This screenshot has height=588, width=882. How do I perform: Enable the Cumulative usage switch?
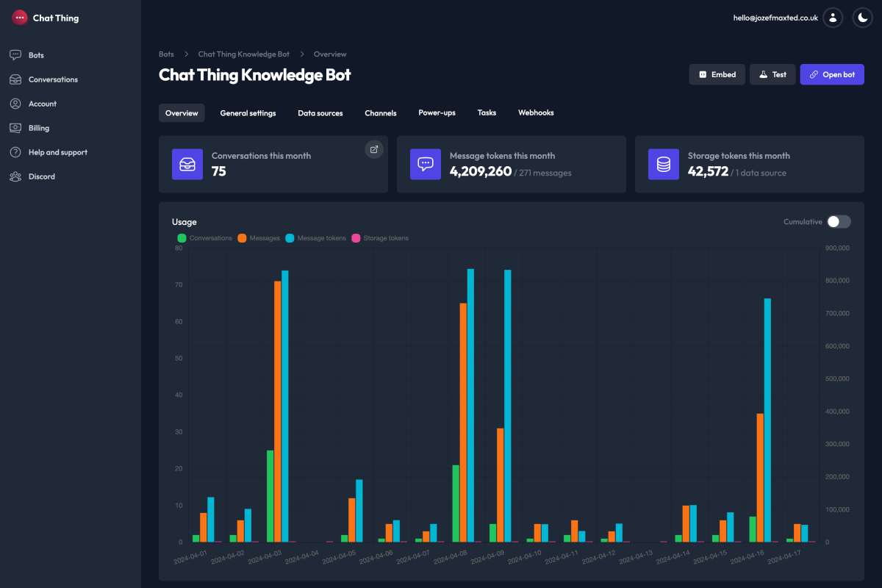pyautogui.click(x=839, y=221)
